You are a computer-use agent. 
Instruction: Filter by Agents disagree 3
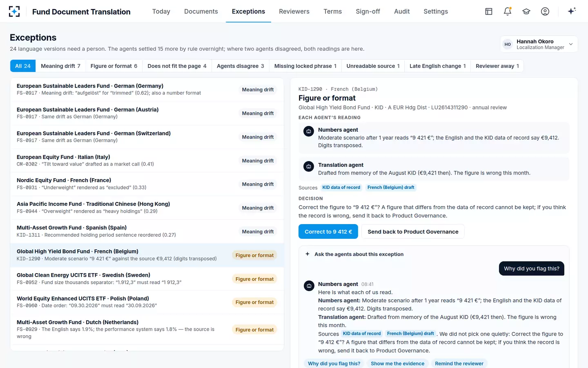241,66
